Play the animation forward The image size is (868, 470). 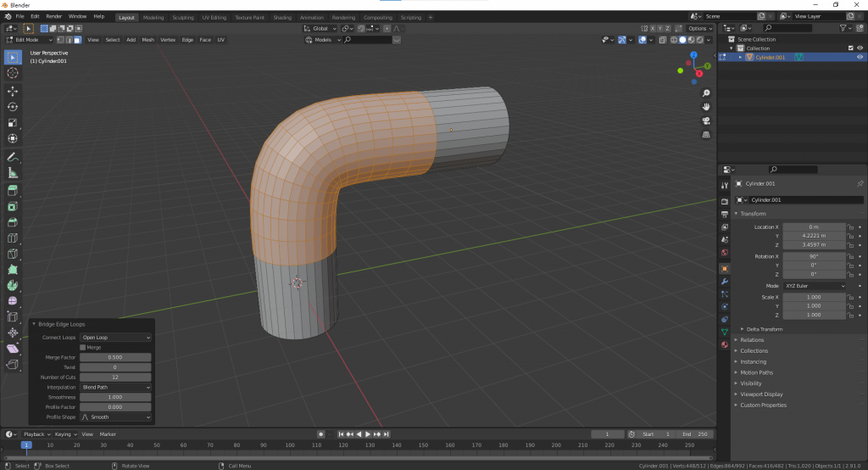[x=368, y=434]
